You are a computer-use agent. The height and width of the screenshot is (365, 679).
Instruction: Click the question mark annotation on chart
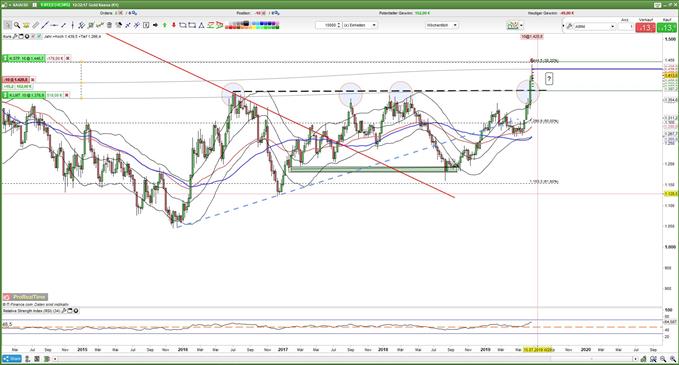(549, 79)
